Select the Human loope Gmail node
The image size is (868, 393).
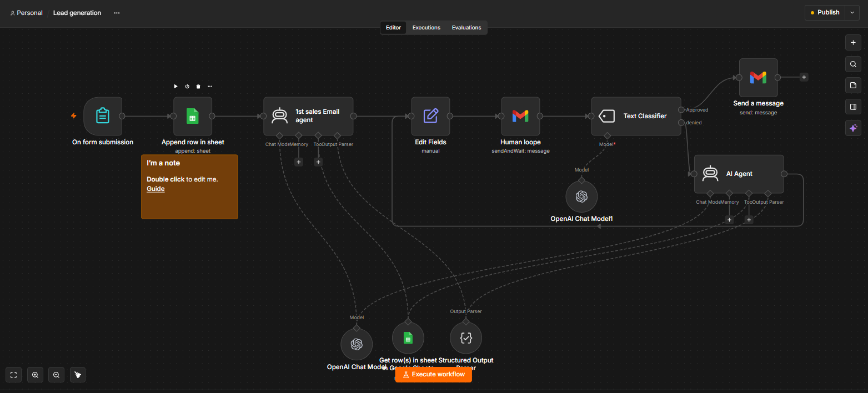click(x=520, y=116)
